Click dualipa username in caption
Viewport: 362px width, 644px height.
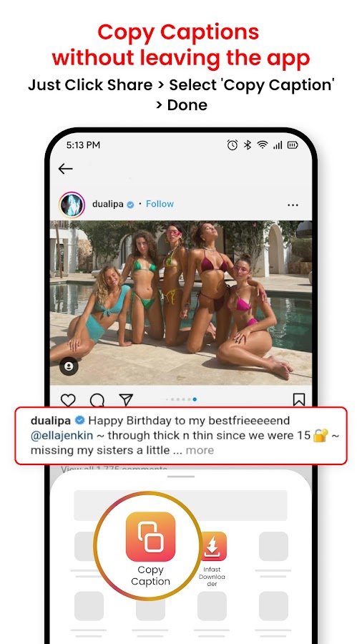pos(52,420)
